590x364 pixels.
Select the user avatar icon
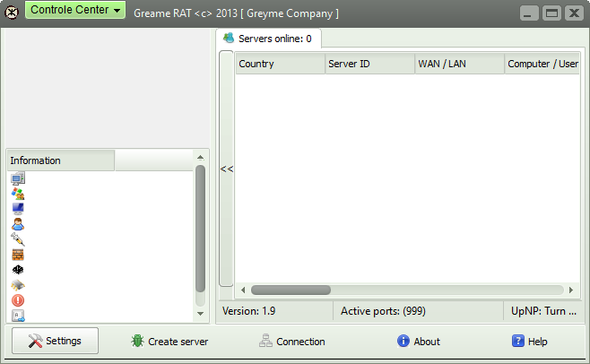18,224
